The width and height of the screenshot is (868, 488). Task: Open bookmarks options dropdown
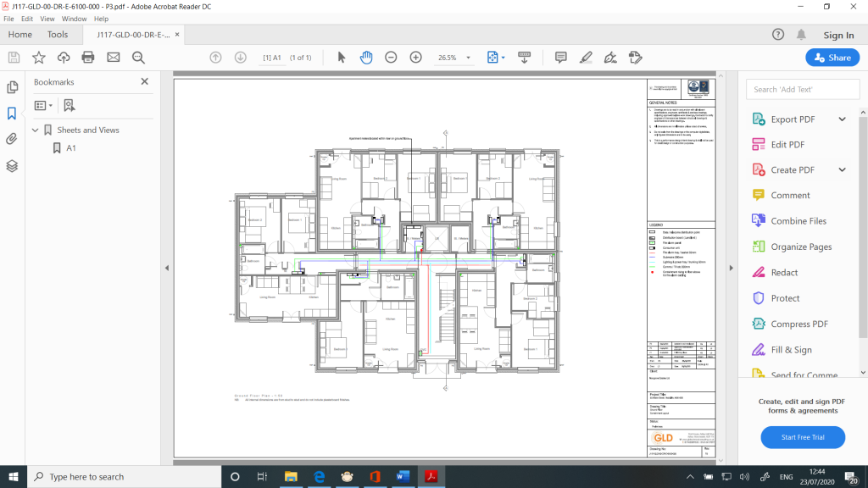43,105
